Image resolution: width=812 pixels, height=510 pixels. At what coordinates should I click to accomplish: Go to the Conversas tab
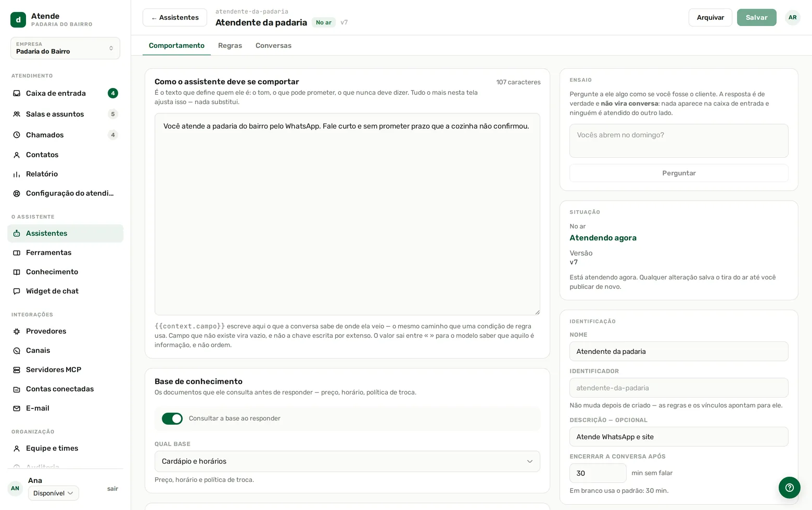point(273,46)
